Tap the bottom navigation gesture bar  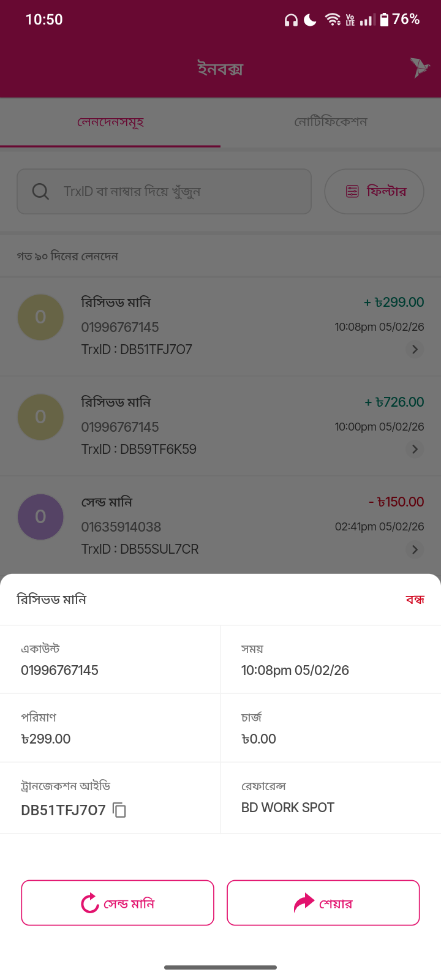(x=221, y=968)
